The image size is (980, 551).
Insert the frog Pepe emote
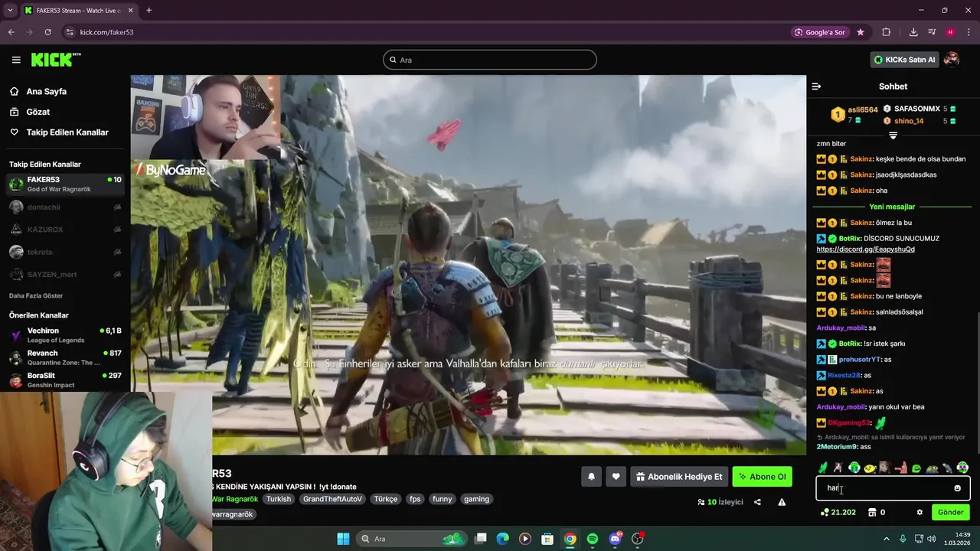coord(932,468)
